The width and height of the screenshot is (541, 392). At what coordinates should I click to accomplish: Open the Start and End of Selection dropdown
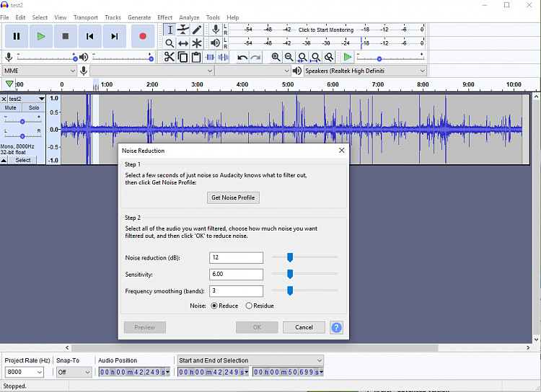tap(250, 360)
